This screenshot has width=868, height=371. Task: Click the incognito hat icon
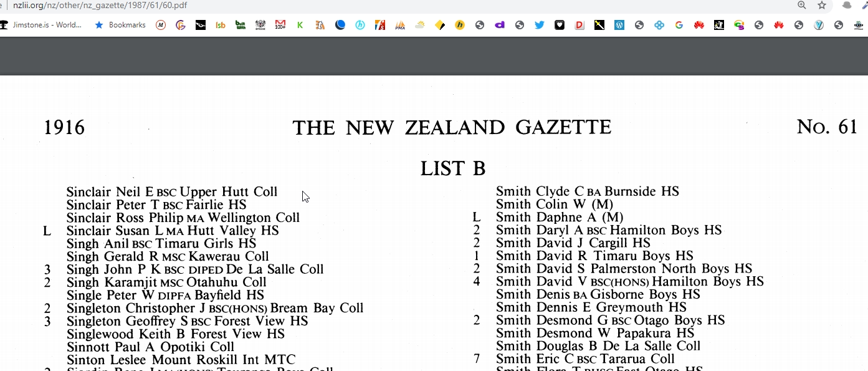pyautogui.click(x=847, y=5)
